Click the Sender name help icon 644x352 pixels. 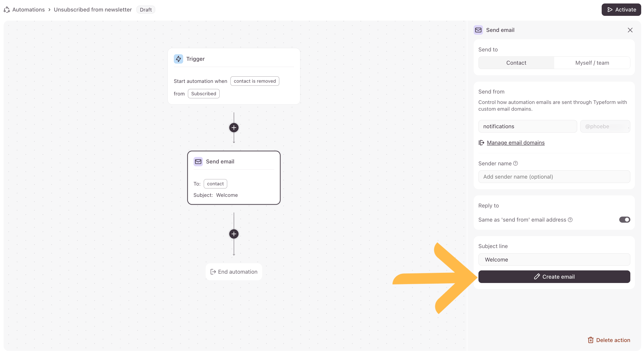tap(516, 163)
